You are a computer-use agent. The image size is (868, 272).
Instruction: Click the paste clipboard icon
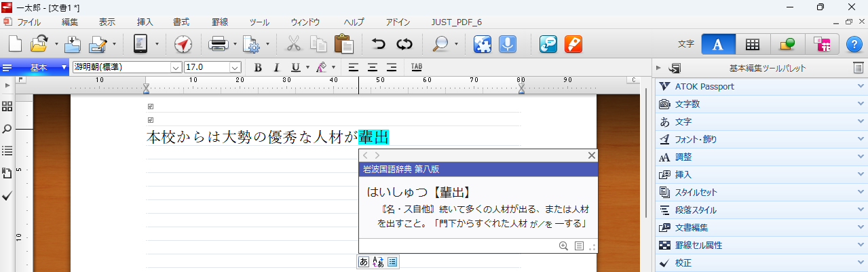344,45
